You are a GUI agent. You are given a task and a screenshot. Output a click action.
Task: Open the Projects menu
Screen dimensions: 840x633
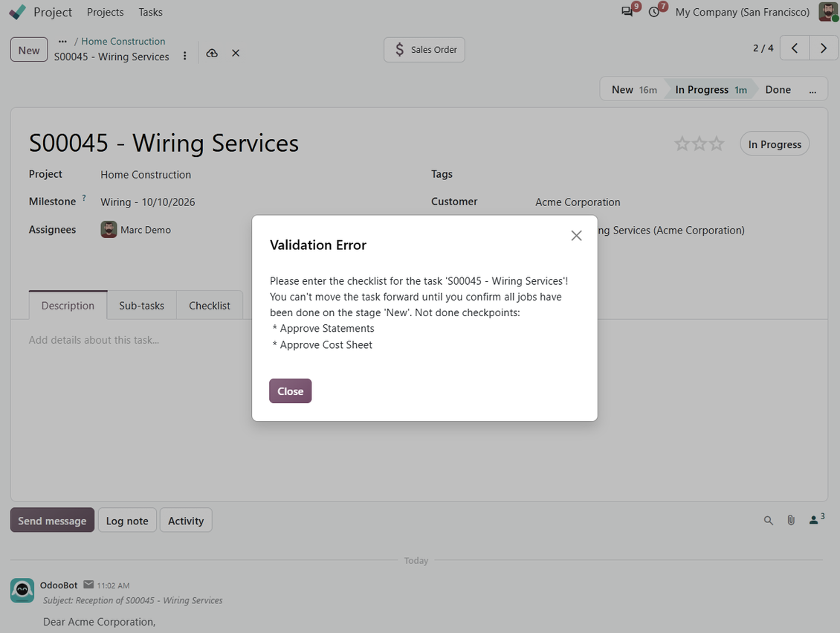[x=105, y=12]
